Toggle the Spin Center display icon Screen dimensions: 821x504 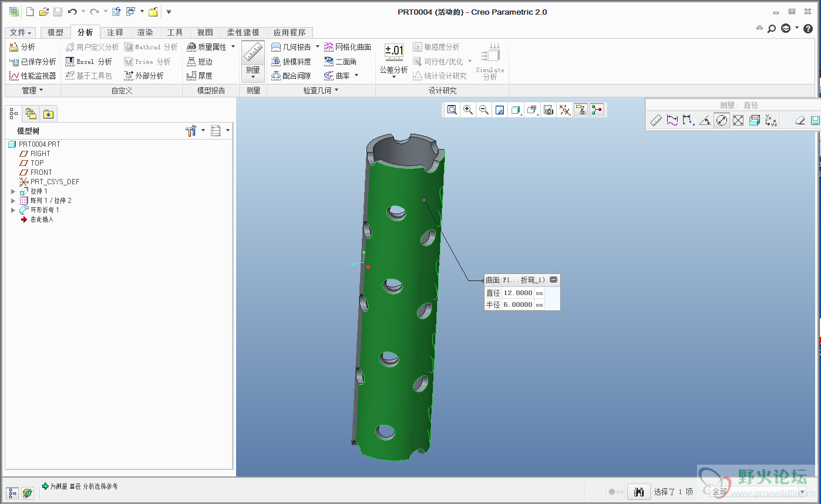pos(597,110)
